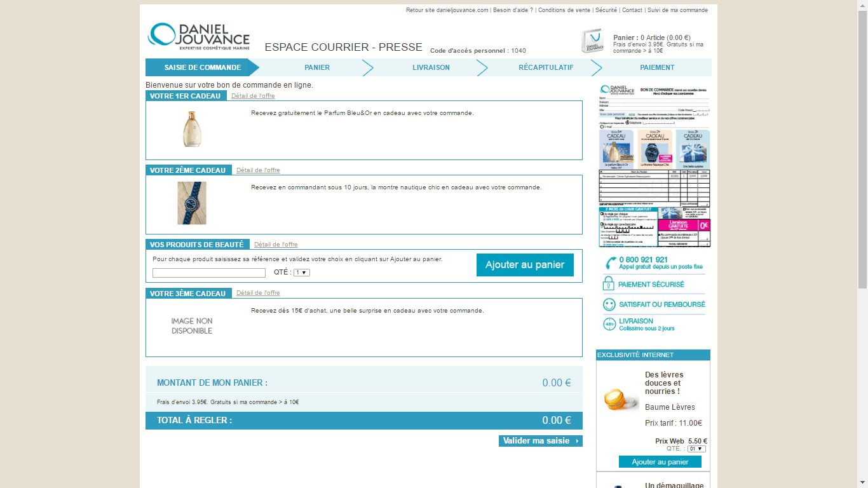This screenshot has height=488, width=868.
Task: Click the padlock Paiement Sécurisé icon
Action: 609,284
